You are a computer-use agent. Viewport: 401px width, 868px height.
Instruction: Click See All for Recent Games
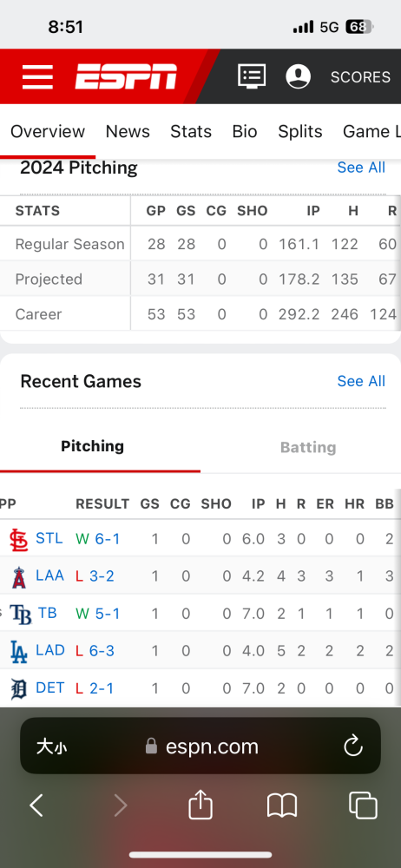coord(361,381)
